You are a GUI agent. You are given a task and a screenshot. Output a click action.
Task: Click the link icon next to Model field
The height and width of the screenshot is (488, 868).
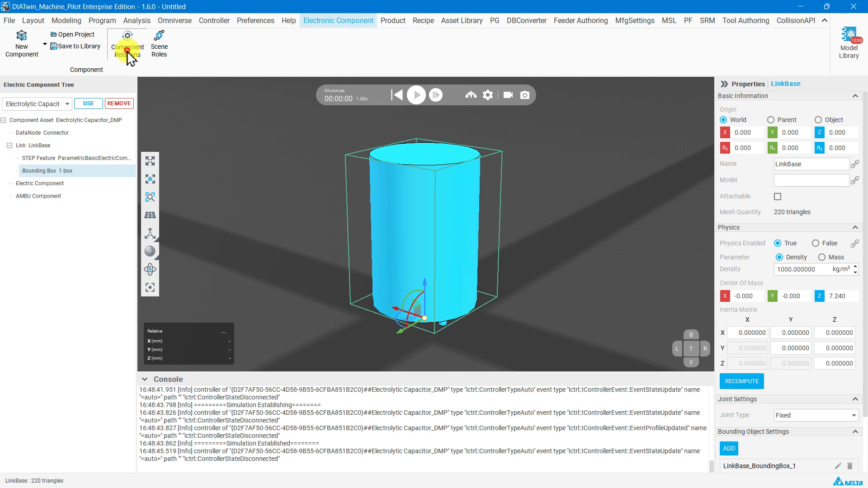click(854, 180)
